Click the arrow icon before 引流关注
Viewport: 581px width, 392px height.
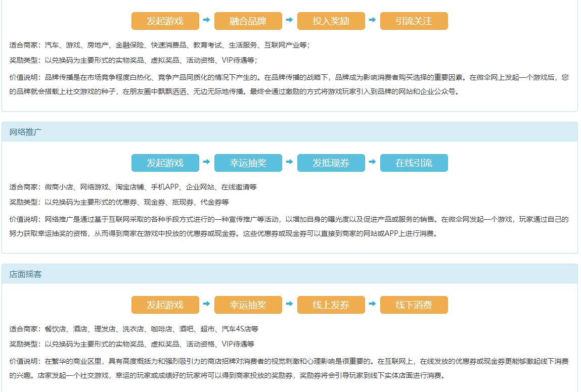pyautogui.click(x=373, y=21)
